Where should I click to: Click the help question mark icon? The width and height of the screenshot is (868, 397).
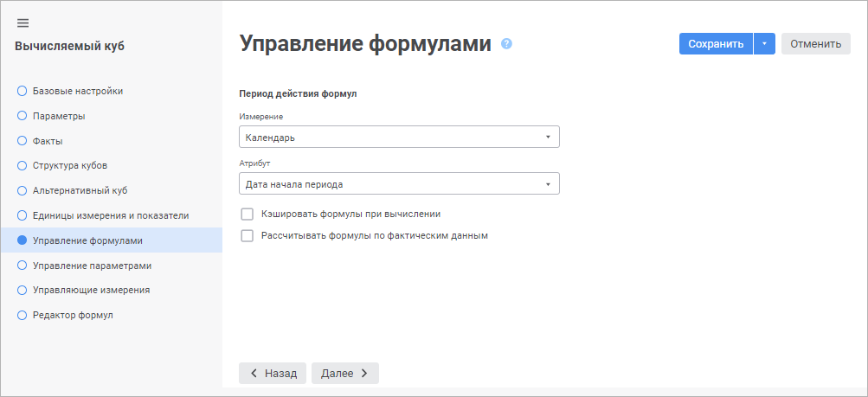(507, 43)
